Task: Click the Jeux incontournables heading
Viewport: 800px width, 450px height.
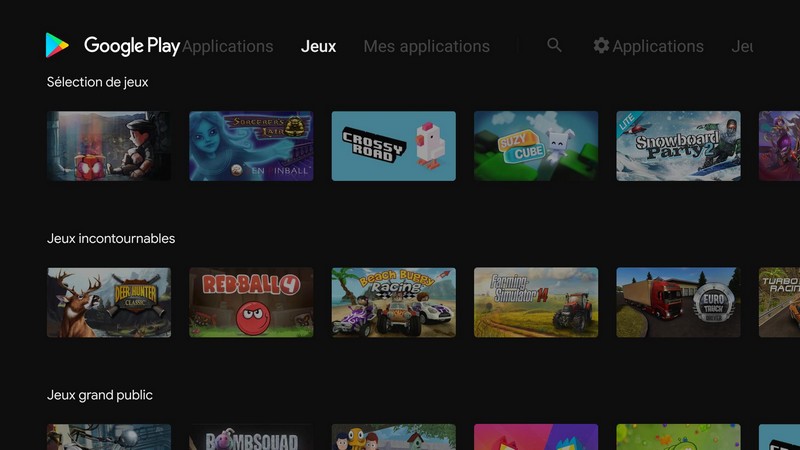Action: tap(111, 239)
